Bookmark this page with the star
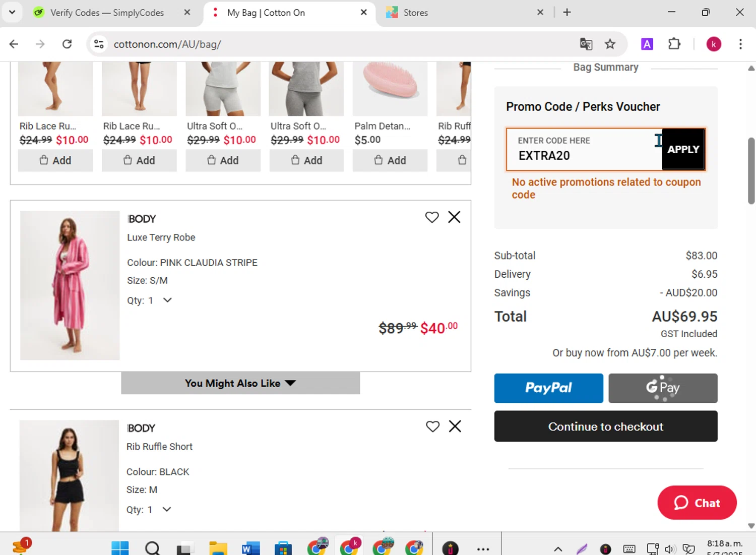Viewport: 756px width, 555px height. click(610, 44)
